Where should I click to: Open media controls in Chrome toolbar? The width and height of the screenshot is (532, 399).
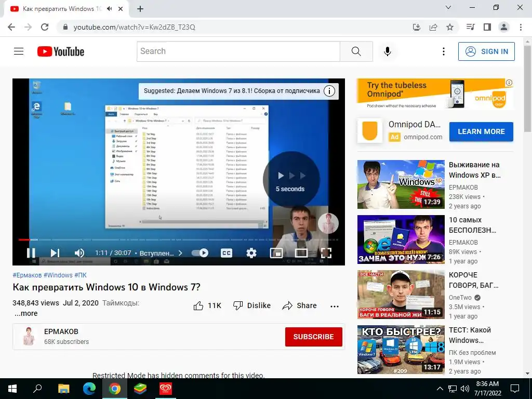[470, 27]
